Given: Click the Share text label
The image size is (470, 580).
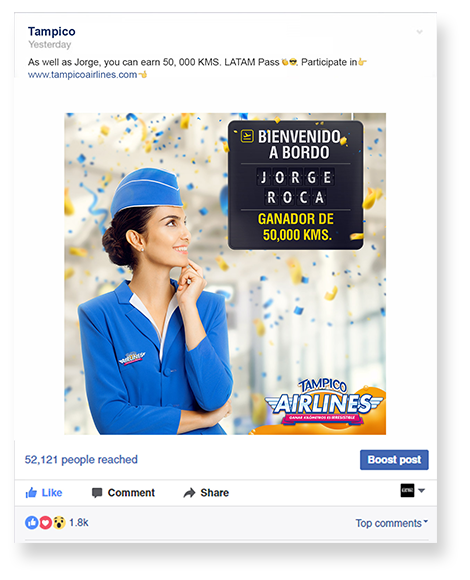Looking at the screenshot, I should click(x=214, y=493).
